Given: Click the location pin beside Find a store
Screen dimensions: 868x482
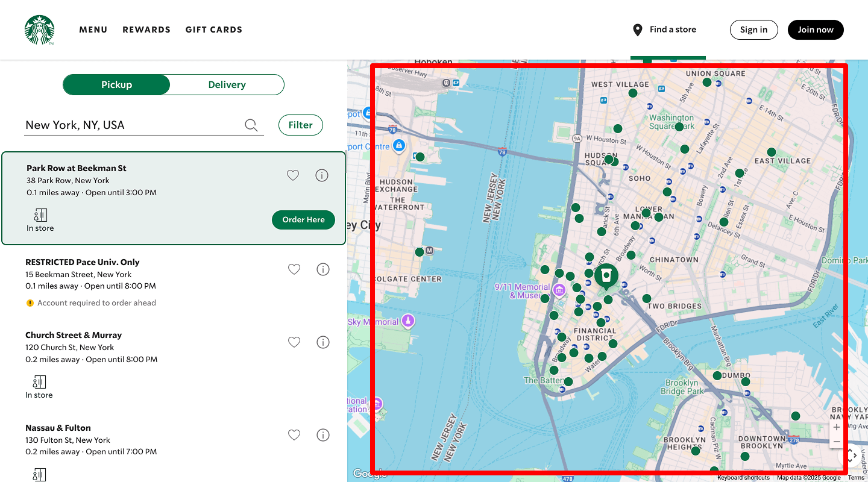Looking at the screenshot, I should point(637,29).
